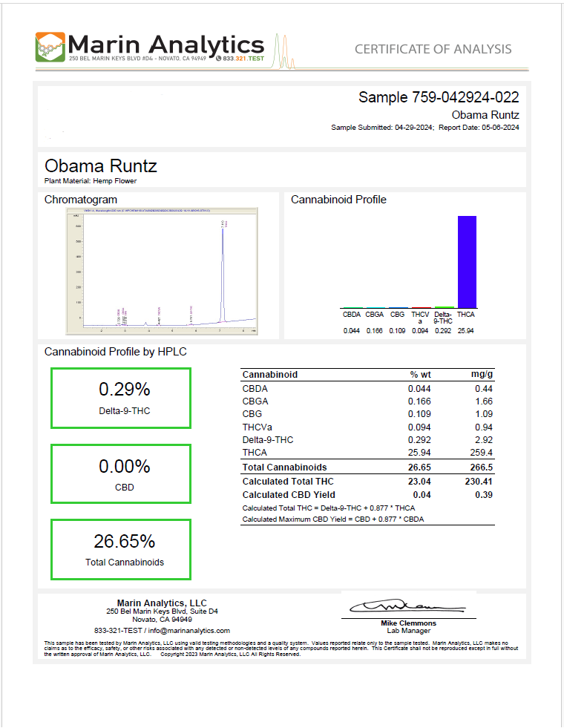Click the Total THC formula footnote

tap(329, 508)
